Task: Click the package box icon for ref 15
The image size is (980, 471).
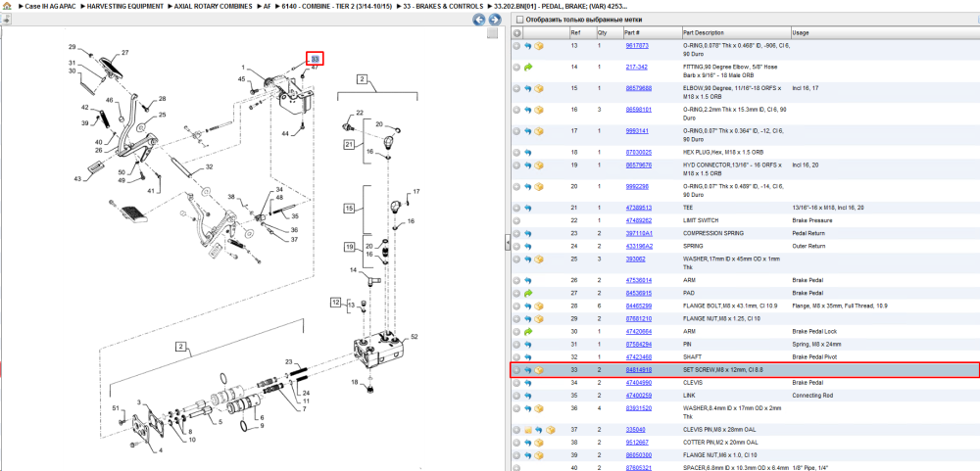Action: point(538,89)
